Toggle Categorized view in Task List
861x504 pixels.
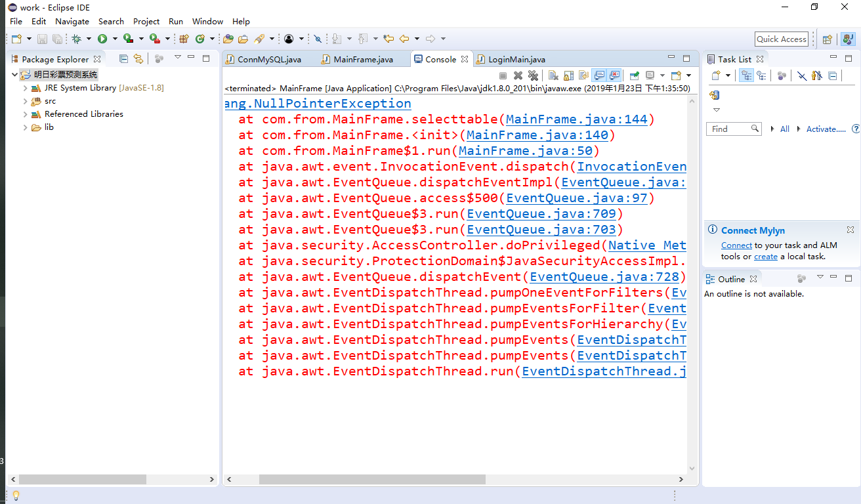point(746,75)
